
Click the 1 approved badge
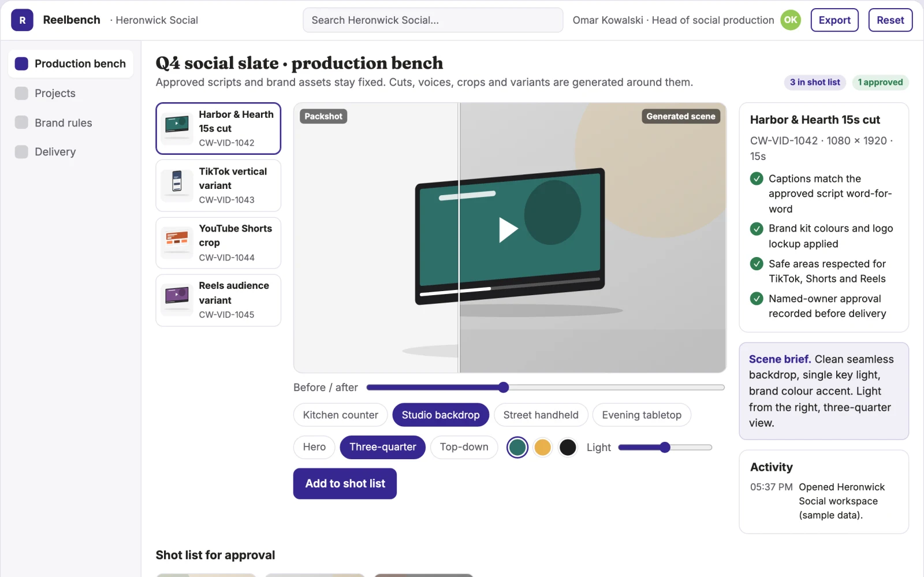click(880, 83)
